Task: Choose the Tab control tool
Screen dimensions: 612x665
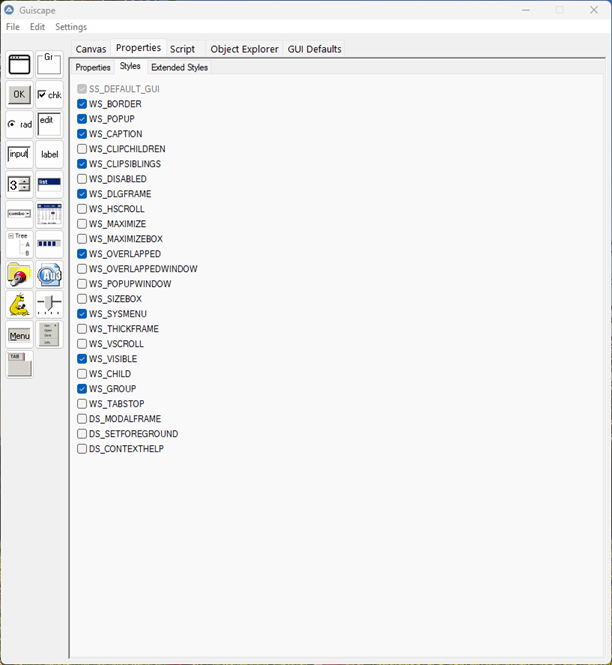Action: point(19,365)
